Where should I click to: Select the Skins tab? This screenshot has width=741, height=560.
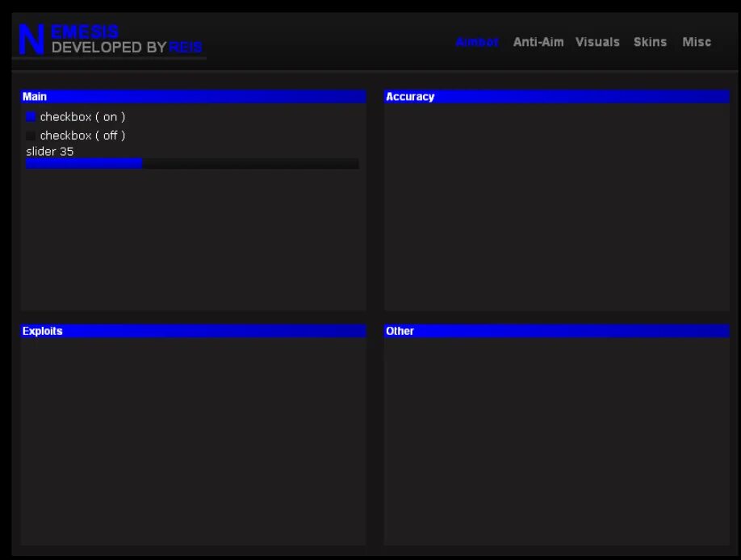click(x=650, y=42)
